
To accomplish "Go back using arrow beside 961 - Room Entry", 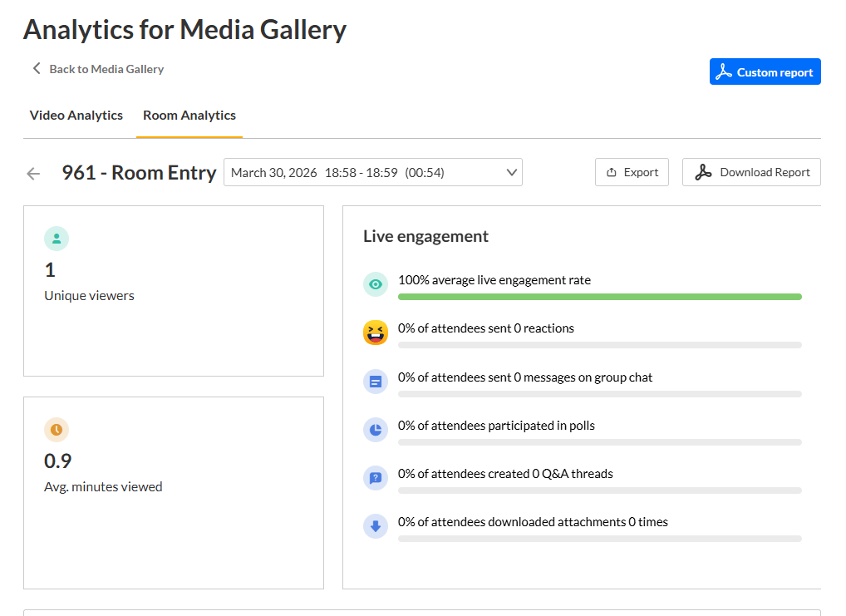I will (x=33, y=173).
